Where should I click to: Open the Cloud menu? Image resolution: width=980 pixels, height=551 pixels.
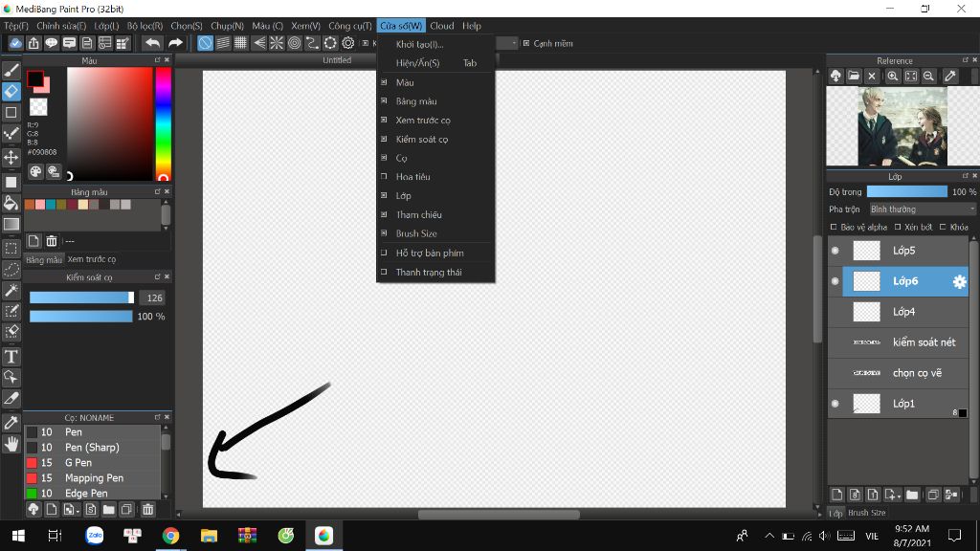click(442, 26)
